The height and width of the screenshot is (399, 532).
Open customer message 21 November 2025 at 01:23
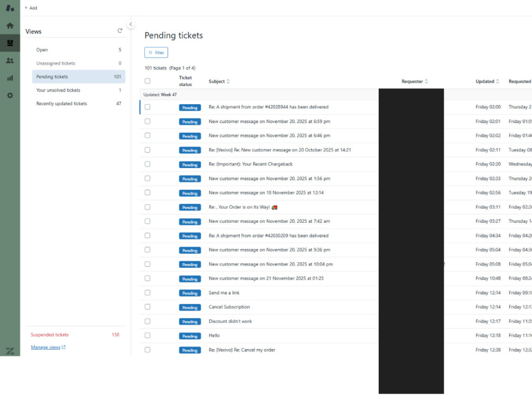pos(266,278)
